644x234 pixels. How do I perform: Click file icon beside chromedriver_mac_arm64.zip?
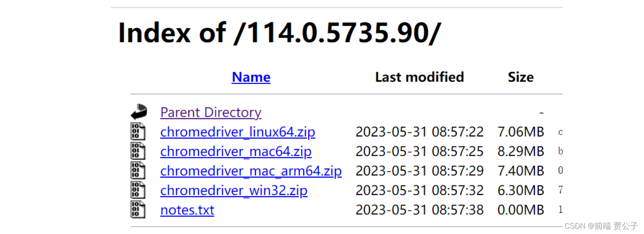click(x=138, y=170)
